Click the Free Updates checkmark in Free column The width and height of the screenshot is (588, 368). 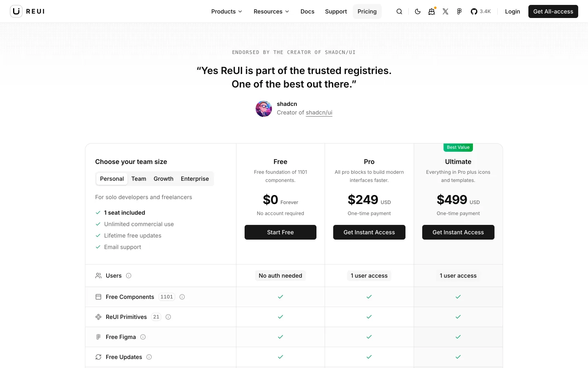(281, 357)
